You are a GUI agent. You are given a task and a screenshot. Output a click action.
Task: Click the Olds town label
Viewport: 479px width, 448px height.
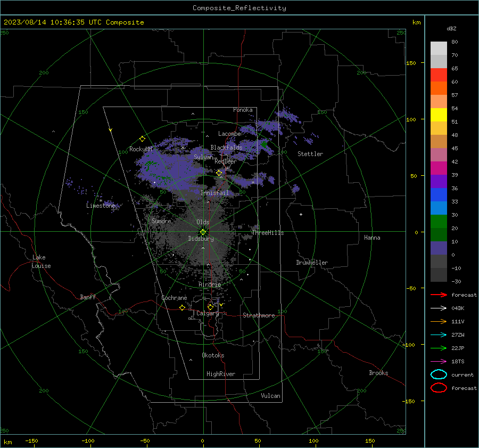click(x=203, y=222)
